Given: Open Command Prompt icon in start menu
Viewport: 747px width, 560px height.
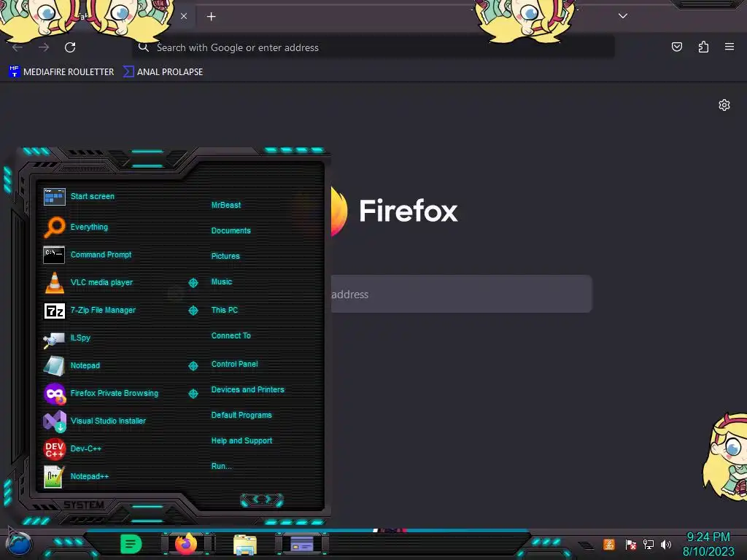Looking at the screenshot, I should tap(54, 254).
